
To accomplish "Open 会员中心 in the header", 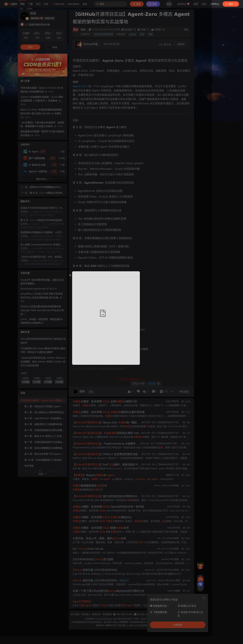I will [x=183, y=4].
